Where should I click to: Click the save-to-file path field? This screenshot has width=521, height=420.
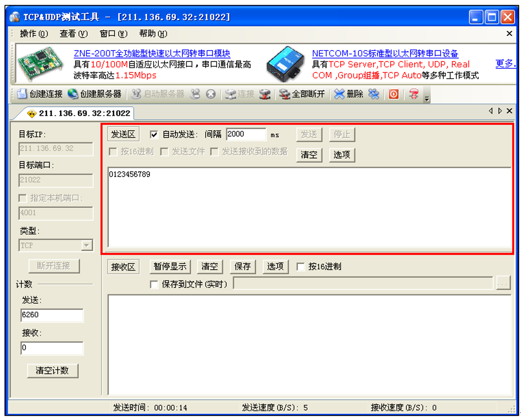point(363,283)
